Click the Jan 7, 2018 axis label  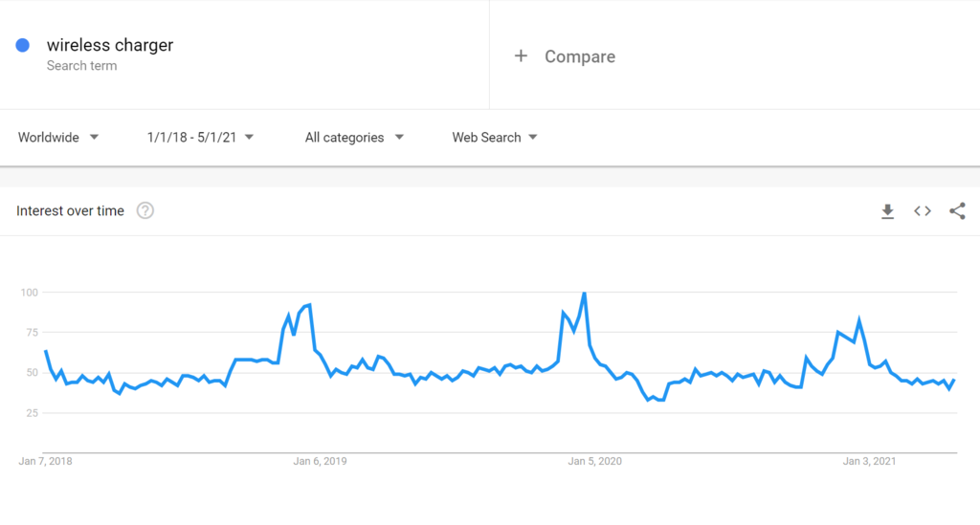pyautogui.click(x=45, y=461)
